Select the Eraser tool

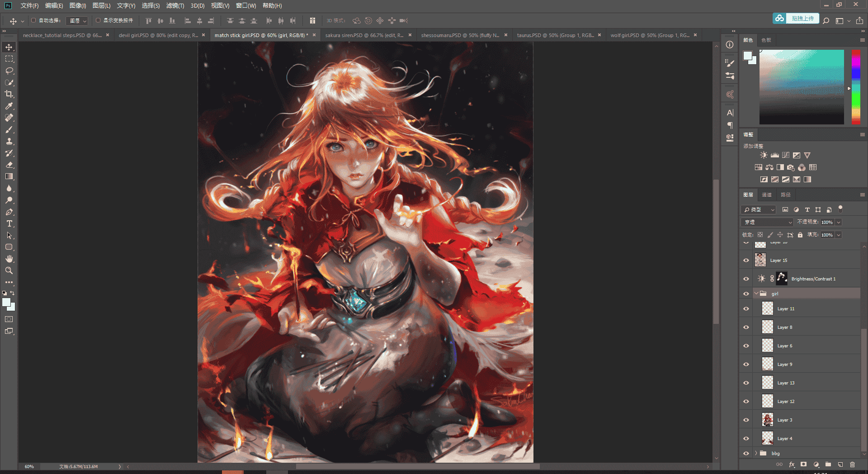pyautogui.click(x=9, y=165)
